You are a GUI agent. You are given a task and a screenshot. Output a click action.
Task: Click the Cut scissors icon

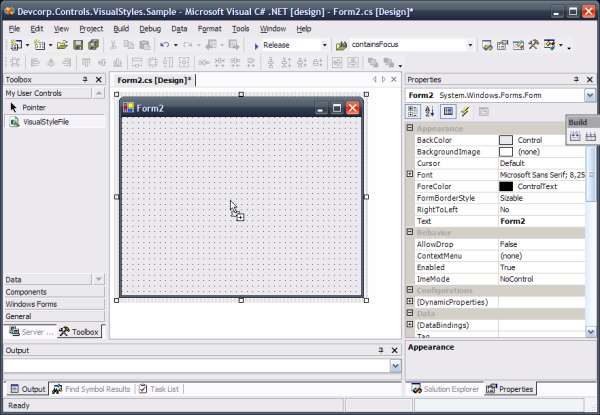[113, 45]
